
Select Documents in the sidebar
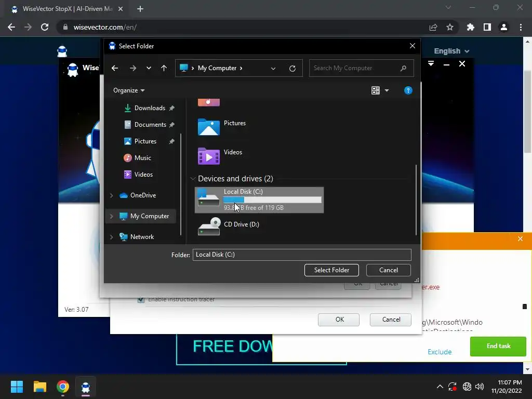tap(150, 125)
